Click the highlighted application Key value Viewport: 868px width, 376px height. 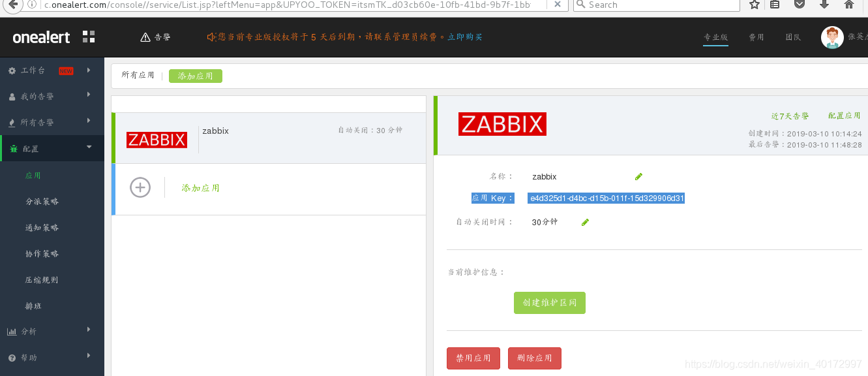[606, 198]
